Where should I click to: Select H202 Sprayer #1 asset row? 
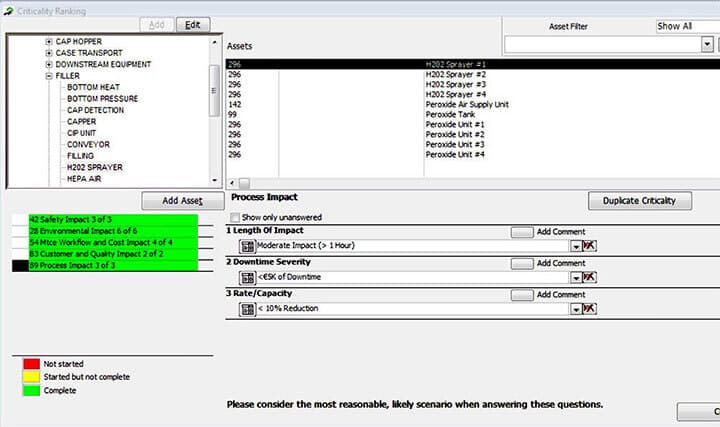(x=473, y=64)
